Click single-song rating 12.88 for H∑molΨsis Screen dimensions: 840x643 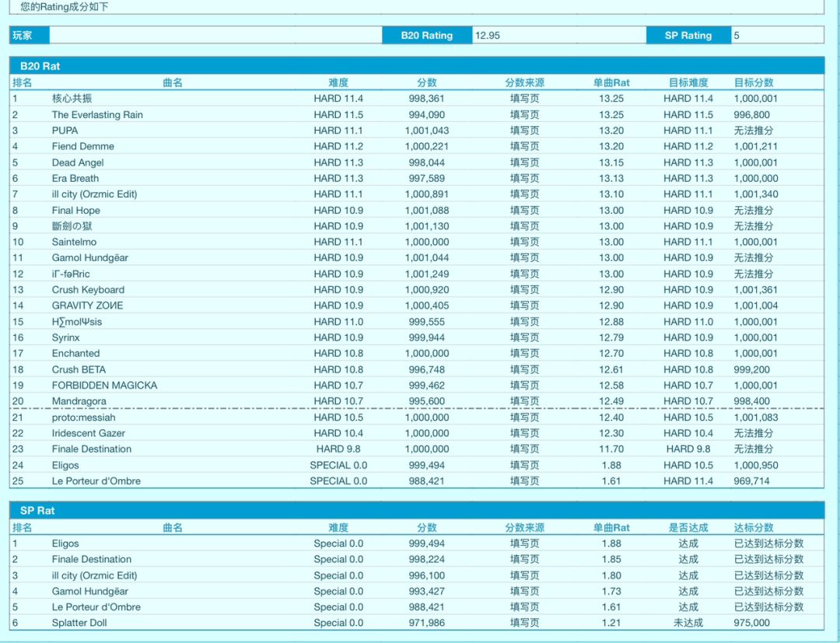(x=611, y=322)
